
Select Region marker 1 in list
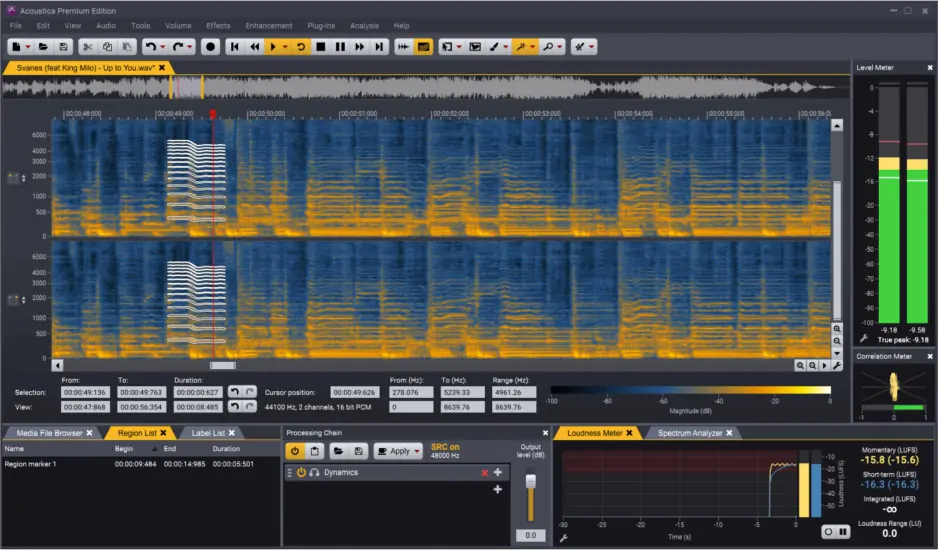tap(30, 464)
